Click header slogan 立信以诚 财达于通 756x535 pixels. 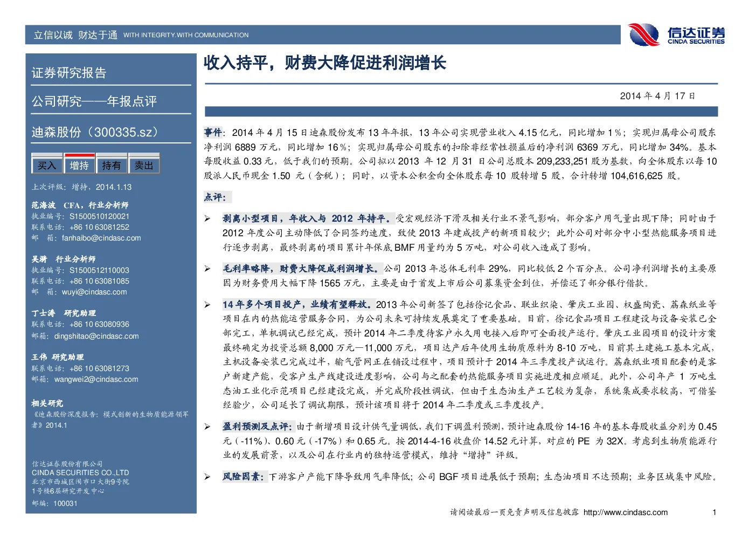[75, 35]
